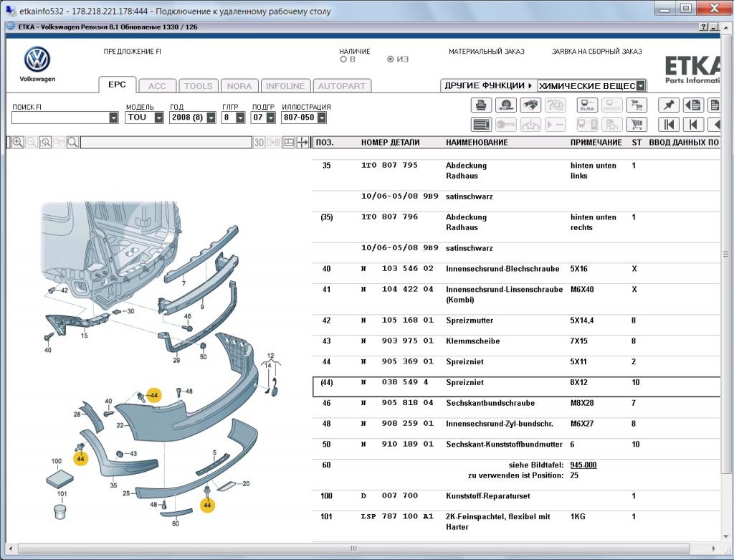Viewport: 734px width, 560px height.
Task: Click callout 15 in the diagram
Action: point(85,336)
